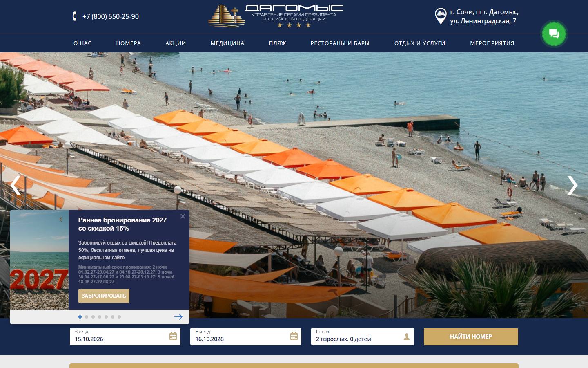Close the early booking promo popup
The image size is (588, 368).
pyautogui.click(x=183, y=216)
